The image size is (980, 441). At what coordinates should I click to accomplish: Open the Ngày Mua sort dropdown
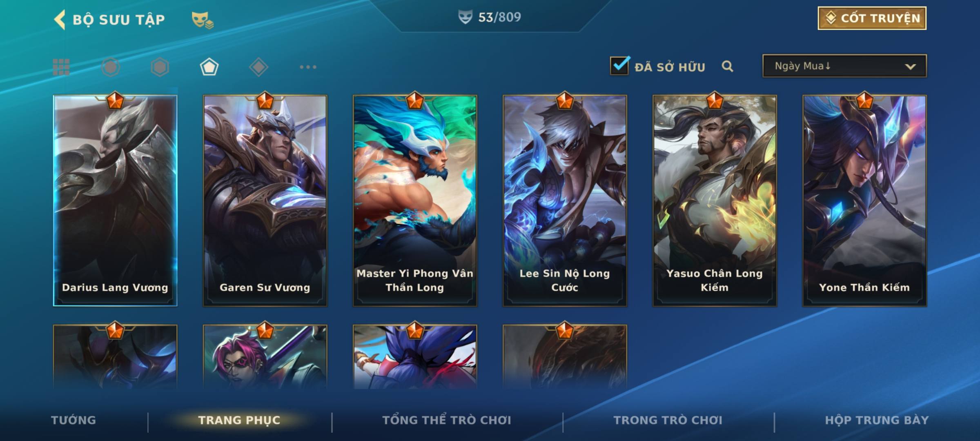pyautogui.click(x=844, y=66)
